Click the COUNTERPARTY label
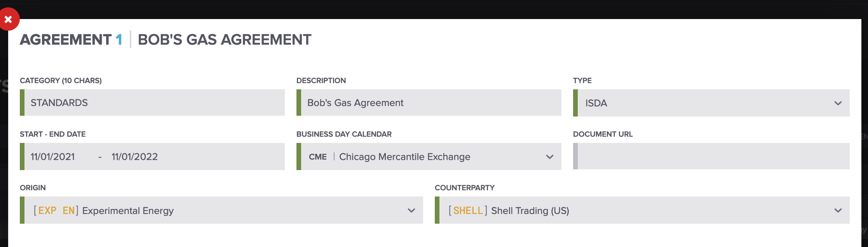Viewport: 868px width, 247px height. tap(464, 188)
